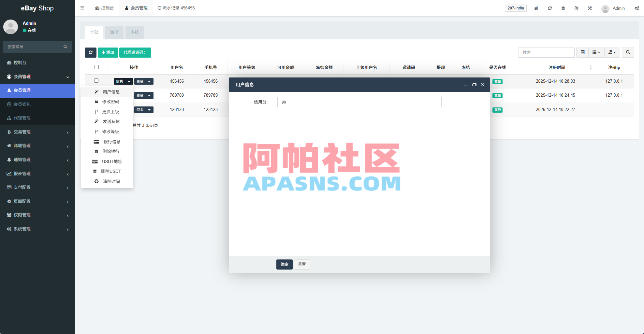The height and width of the screenshot is (334, 644).
Task: Click the sidebar menu search icon
Action: click(66, 47)
